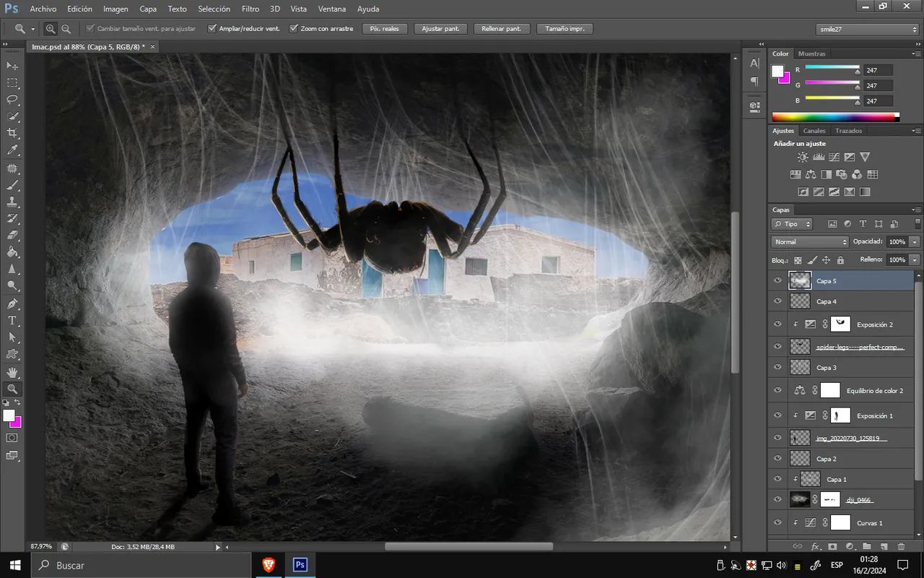Open the Relleno dropdown arrow
The image size is (924, 578).
click(x=915, y=259)
